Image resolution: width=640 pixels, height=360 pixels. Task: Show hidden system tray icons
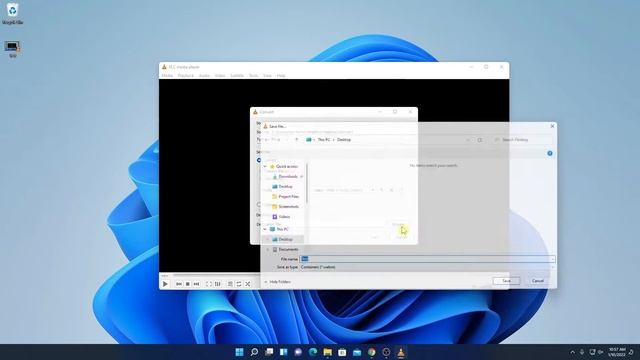click(x=572, y=352)
